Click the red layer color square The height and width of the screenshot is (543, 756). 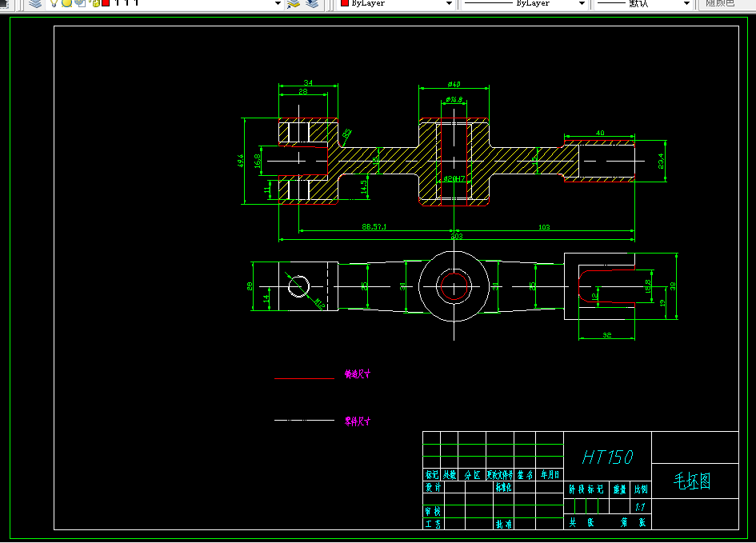[106, 3]
